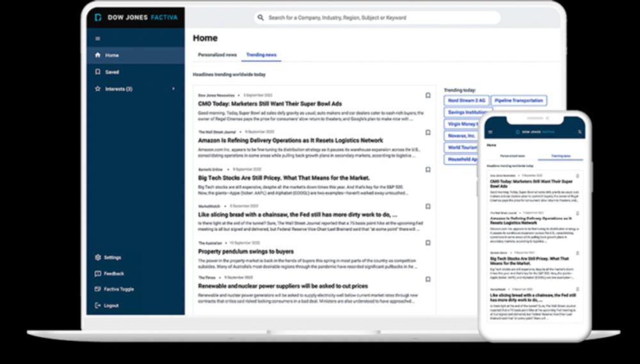Bookmark the Property pendulum article
The width and height of the screenshot is (640, 364).
(x=428, y=243)
